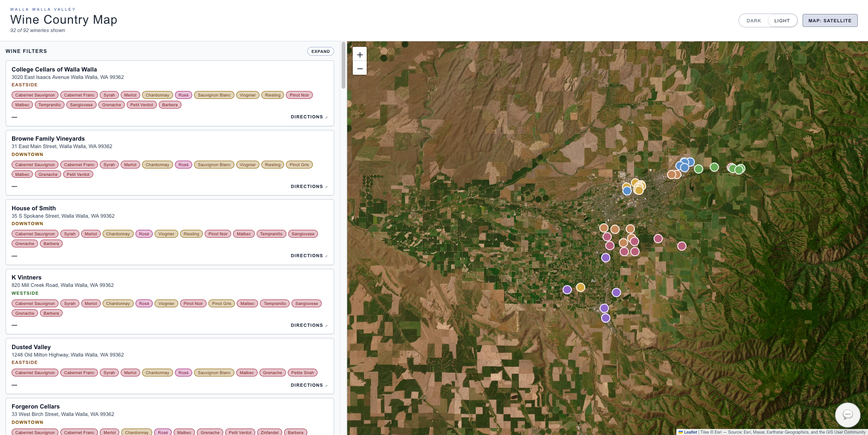Click the Pinot Noir tag on House of Smith card
The width and height of the screenshot is (868, 435).
tap(218, 234)
